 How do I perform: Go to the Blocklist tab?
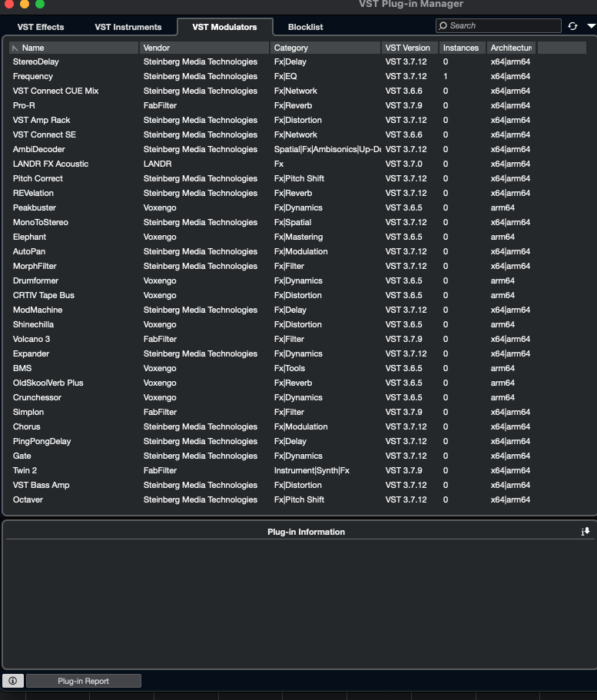(x=305, y=27)
